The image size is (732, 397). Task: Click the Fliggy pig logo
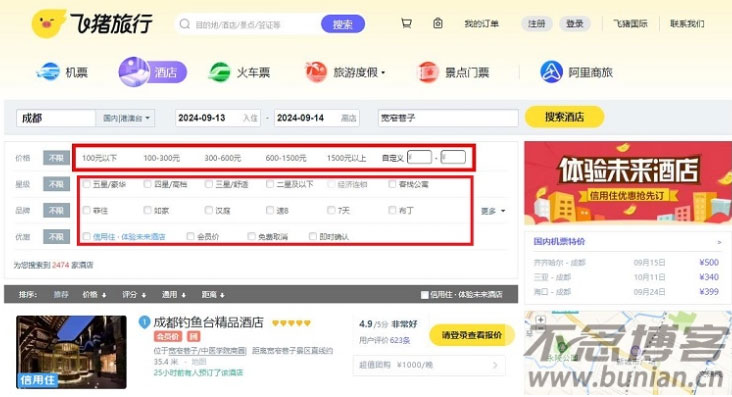[x=48, y=23]
